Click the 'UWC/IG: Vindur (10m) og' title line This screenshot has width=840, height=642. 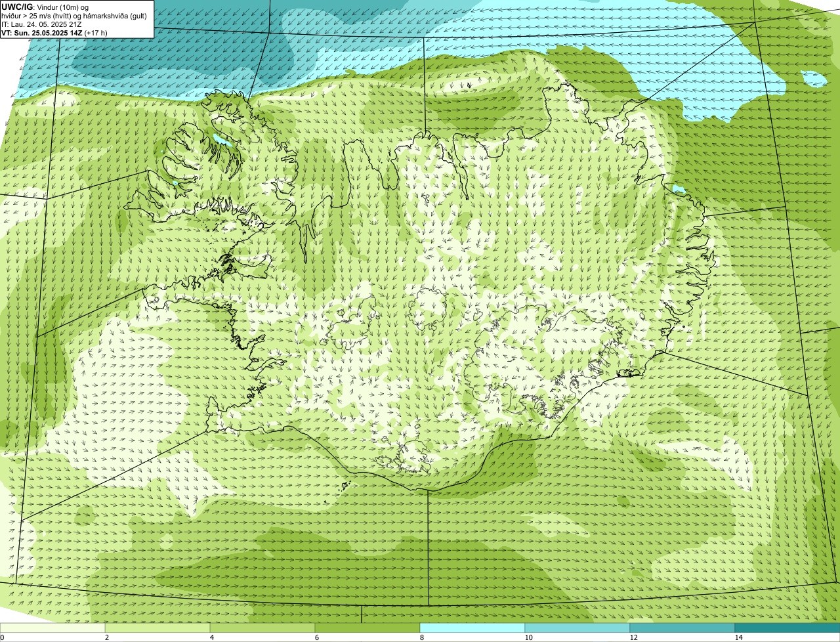tap(45, 7)
